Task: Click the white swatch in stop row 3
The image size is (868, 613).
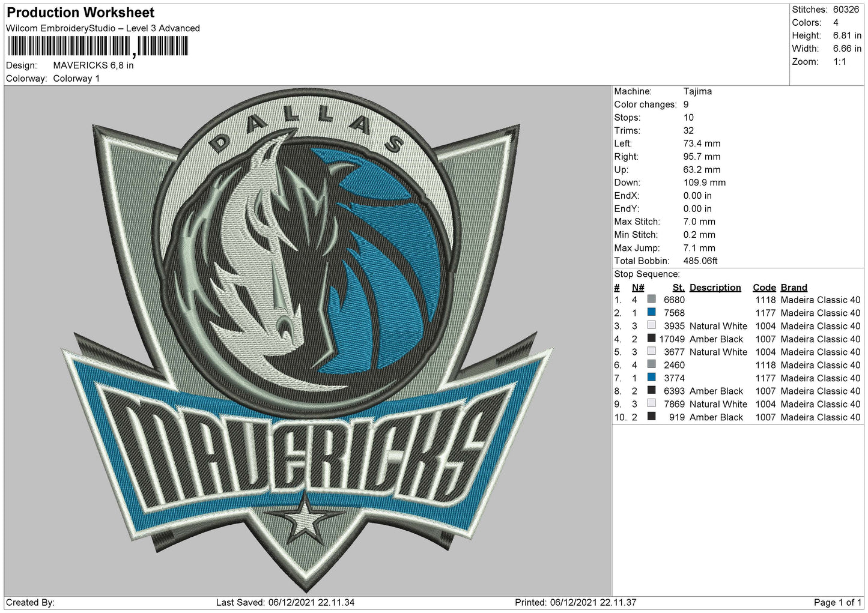Action: (651, 325)
